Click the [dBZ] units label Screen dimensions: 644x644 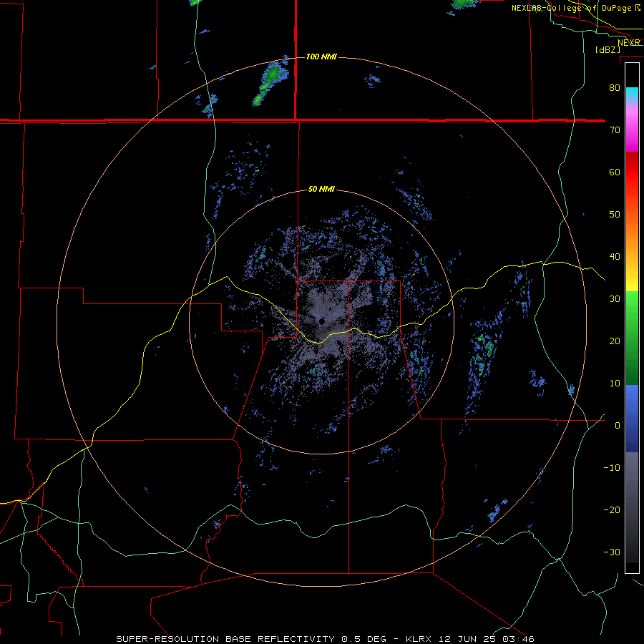pos(608,49)
